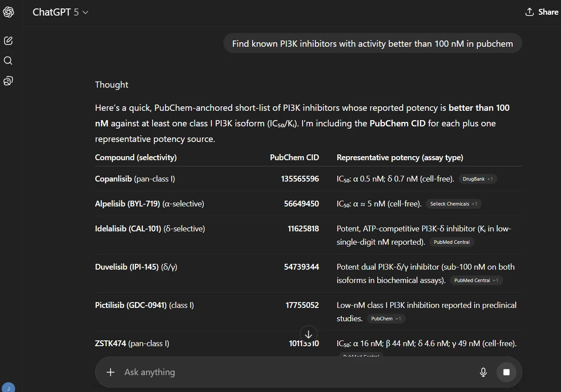
Task: Click the ChatGPT logo in the sidebar
Action: (9, 12)
